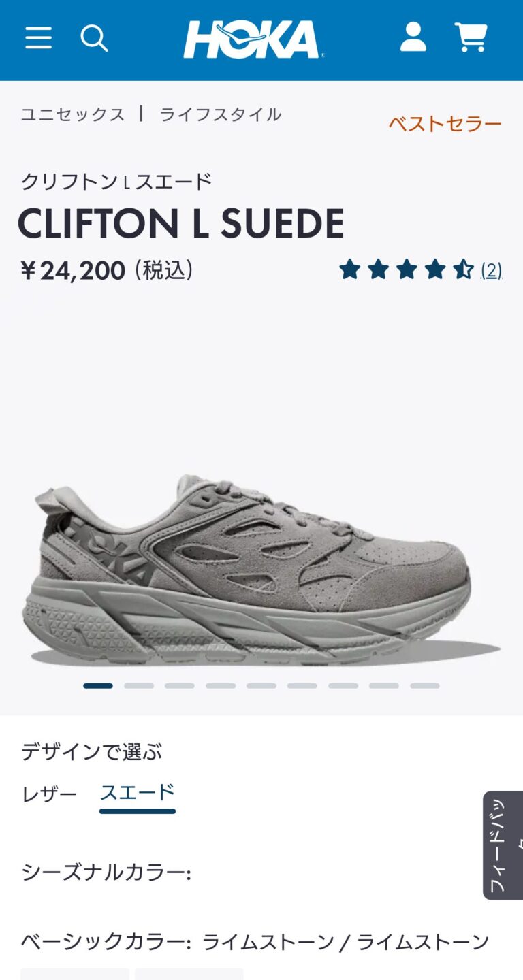This screenshot has width=523, height=980.
Task: Go to the ユニセックス breadcrumb link
Action: (73, 114)
